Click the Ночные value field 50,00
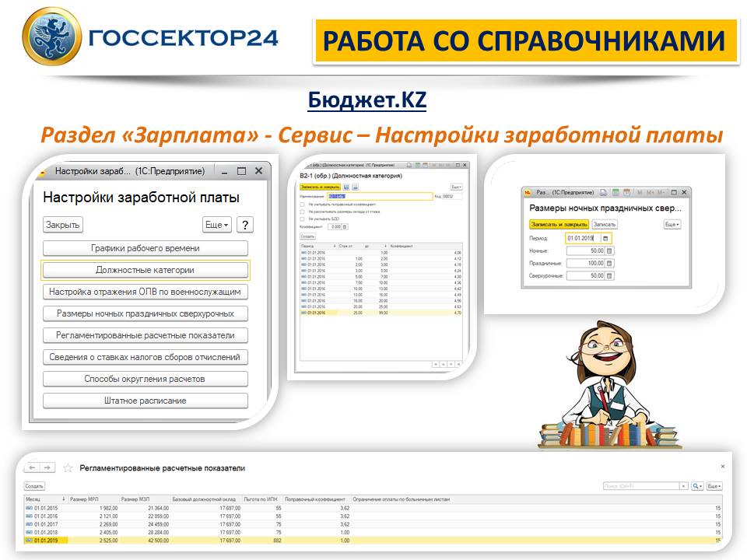The height and width of the screenshot is (560, 747). click(x=585, y=250)
